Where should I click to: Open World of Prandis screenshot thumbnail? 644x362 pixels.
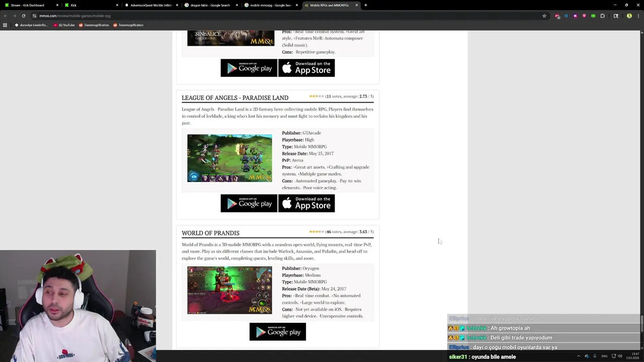pyautogui.click(x=229, y=290)
